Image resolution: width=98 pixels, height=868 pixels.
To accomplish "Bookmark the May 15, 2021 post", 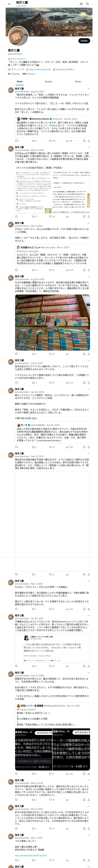I will (84, 216).
